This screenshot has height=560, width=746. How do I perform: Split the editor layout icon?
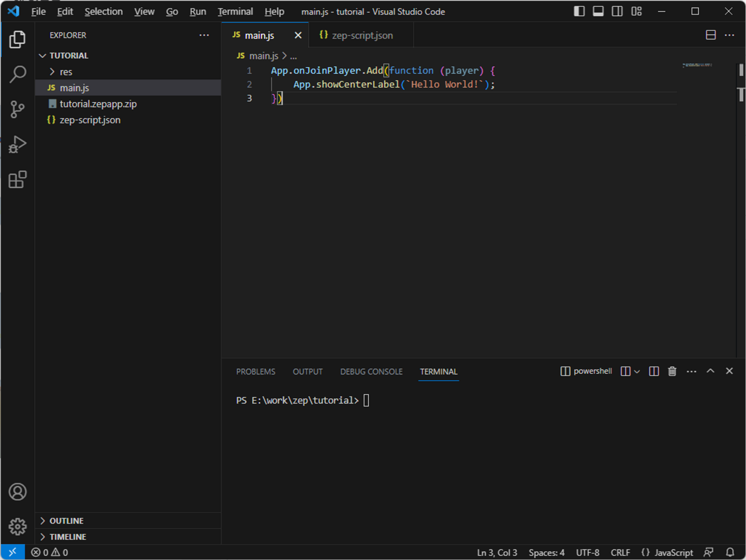tap(710, 35)
